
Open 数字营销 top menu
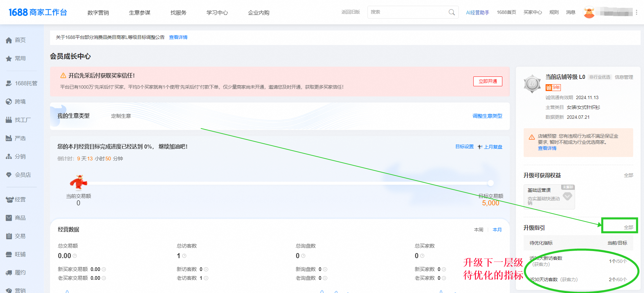(98, 13)
